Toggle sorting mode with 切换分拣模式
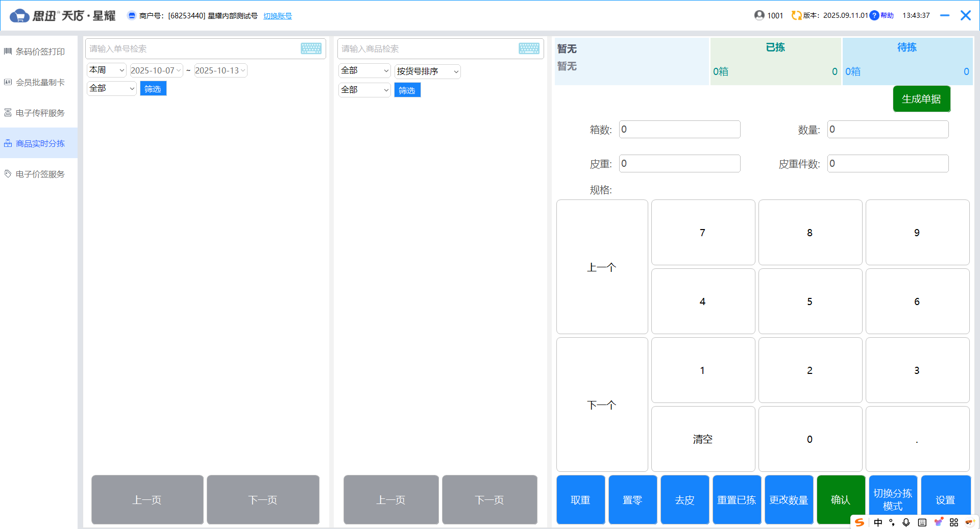The height and width of the screenshot is (529, 980). pos(893,499)
